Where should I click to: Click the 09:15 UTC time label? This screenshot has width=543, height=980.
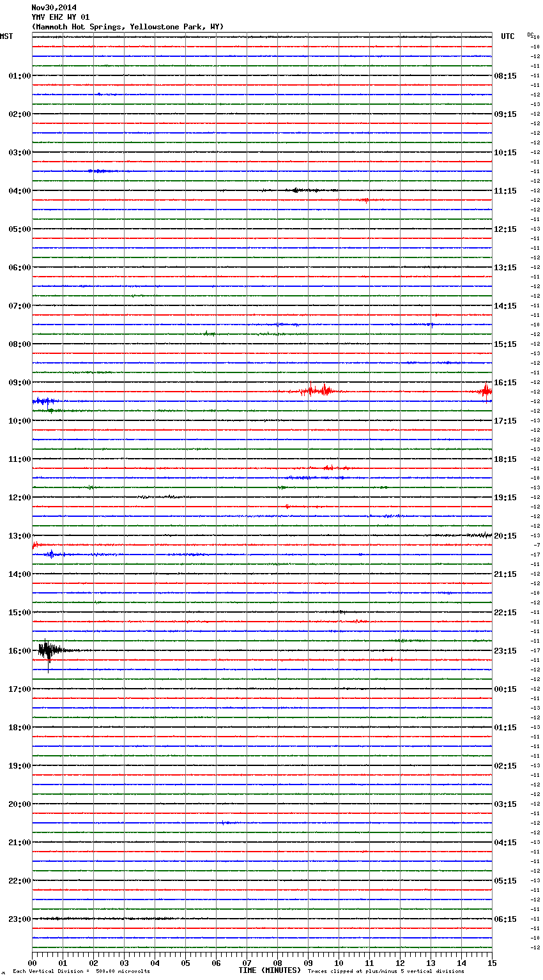[505, 114]
